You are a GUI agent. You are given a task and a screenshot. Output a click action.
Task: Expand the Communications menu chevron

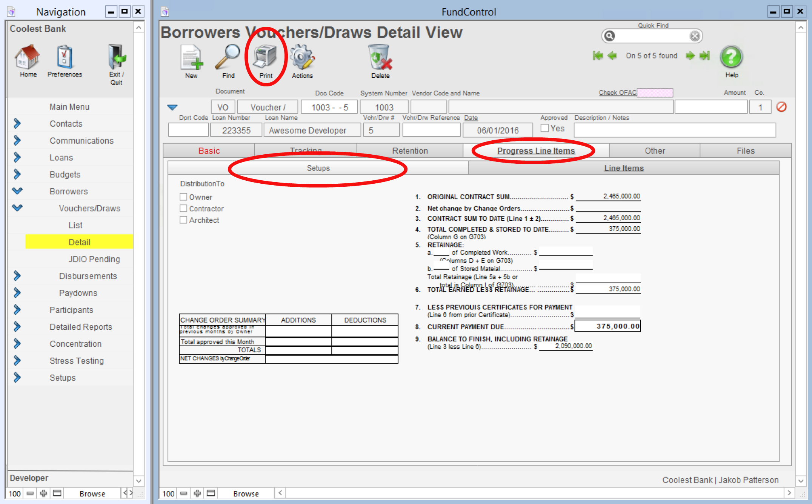point(17,140)
